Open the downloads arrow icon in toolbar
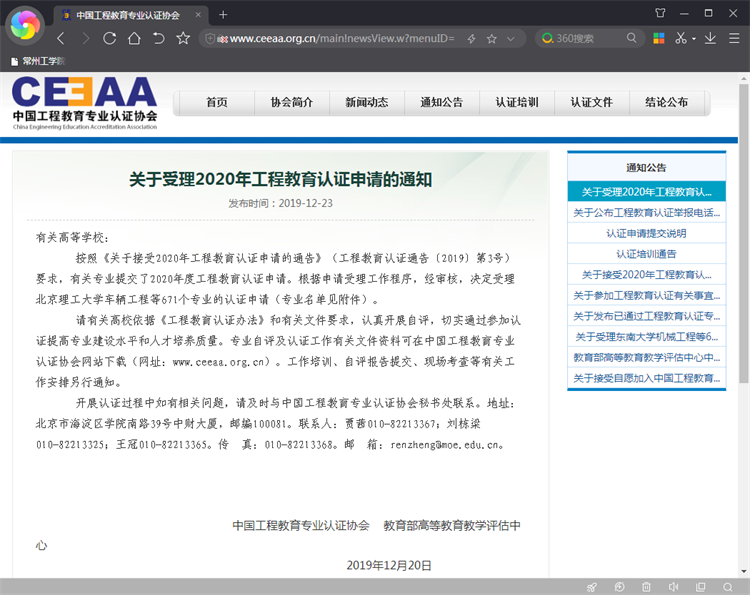 pos(710,38)
